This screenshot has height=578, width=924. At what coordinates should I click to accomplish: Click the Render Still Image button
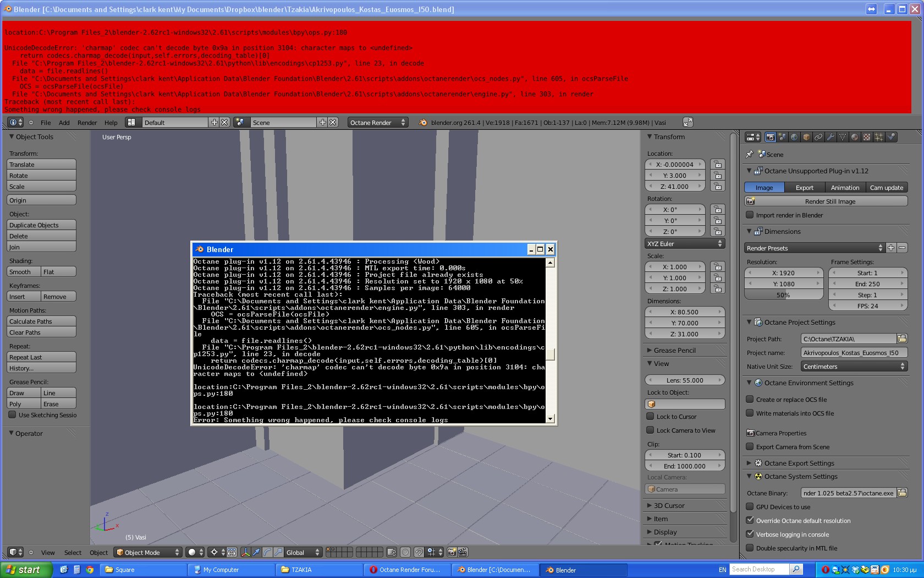826,201
